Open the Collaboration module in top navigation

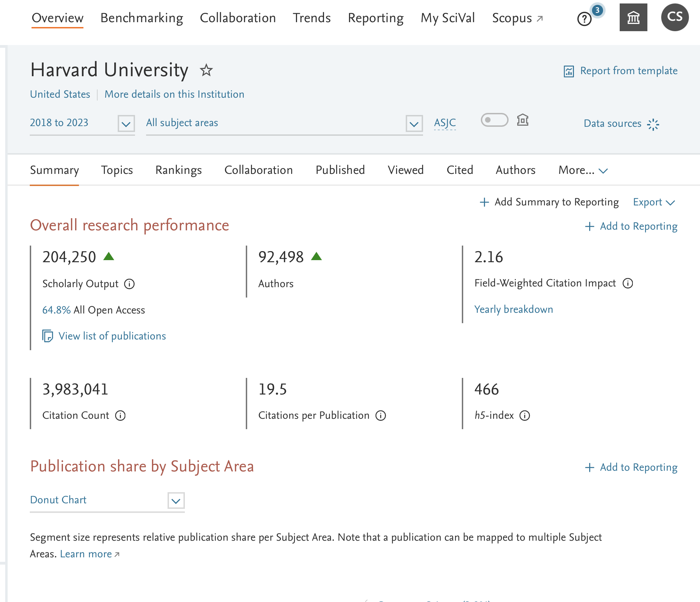tap(238, 18)
